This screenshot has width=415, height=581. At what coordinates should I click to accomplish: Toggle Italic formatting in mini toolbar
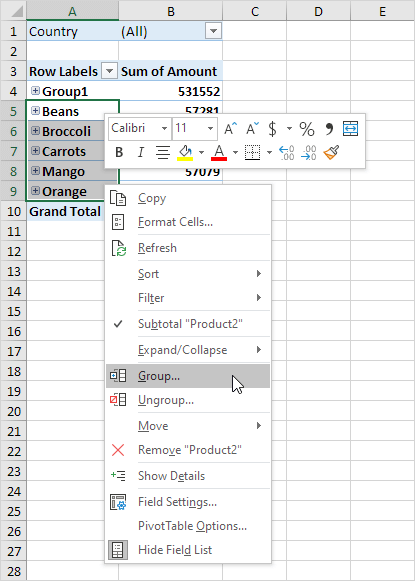(x=141, y=152)
